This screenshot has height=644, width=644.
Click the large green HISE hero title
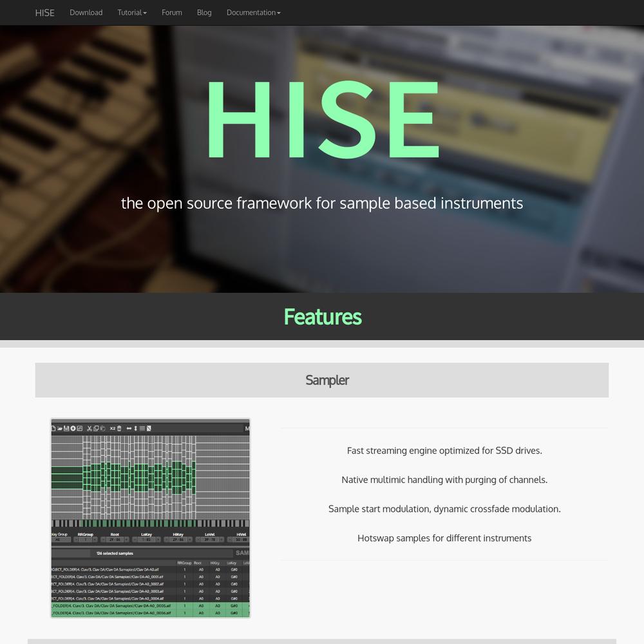click(323, 120)
